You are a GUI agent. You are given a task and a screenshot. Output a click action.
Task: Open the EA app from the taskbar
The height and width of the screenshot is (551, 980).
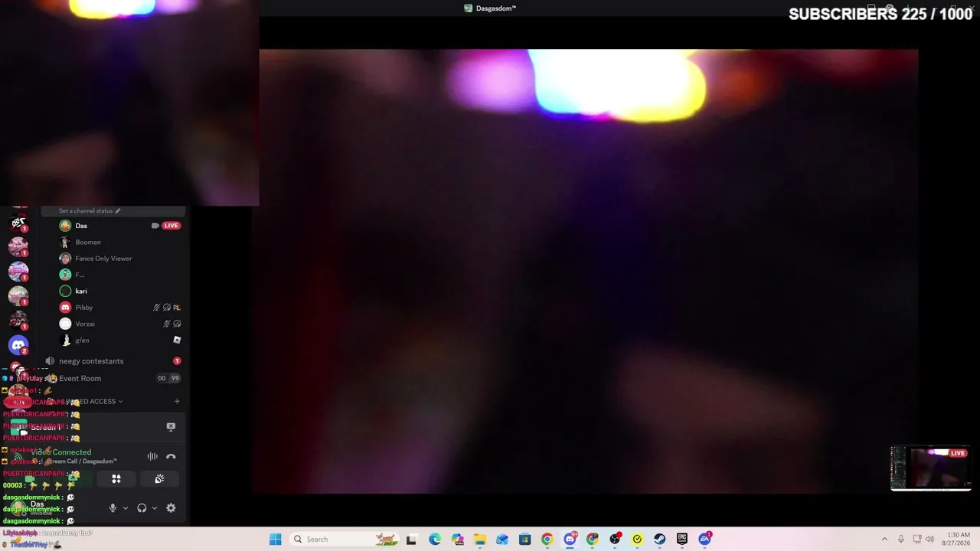point(704,540)
